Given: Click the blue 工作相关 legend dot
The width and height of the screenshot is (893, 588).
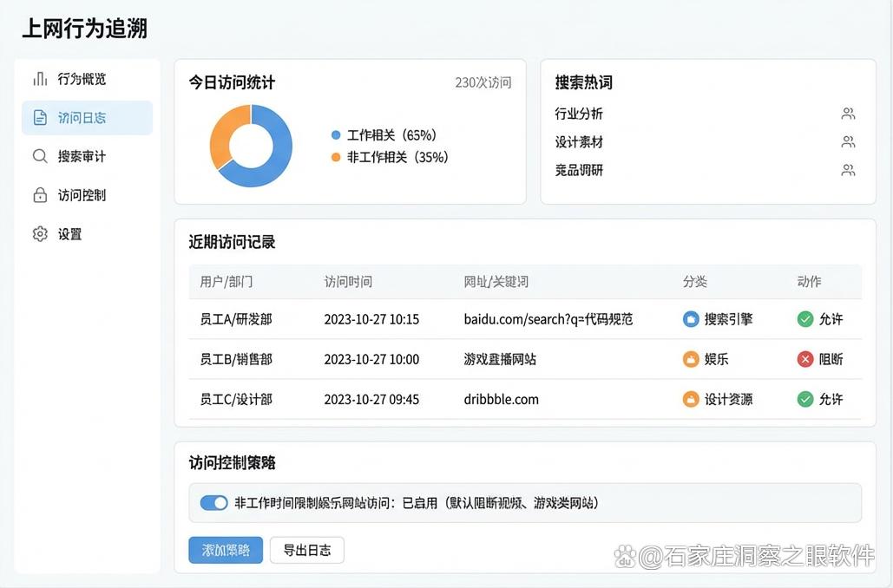Looking at the screenshot, I should coord(336,135).
